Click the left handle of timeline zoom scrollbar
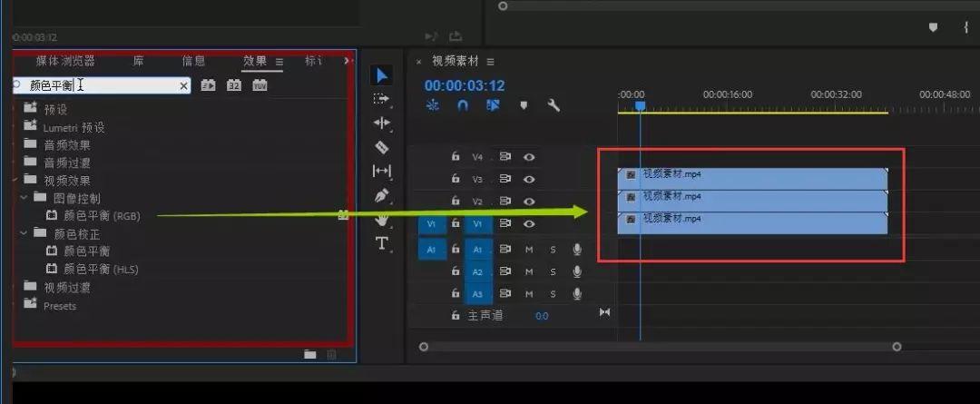980x404 pixels. tap(424, 347)
